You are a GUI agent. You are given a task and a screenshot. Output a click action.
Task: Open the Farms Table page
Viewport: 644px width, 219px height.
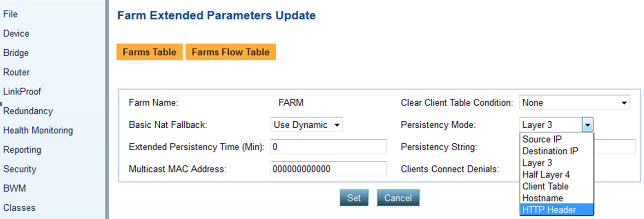click(x=150, y=52)
